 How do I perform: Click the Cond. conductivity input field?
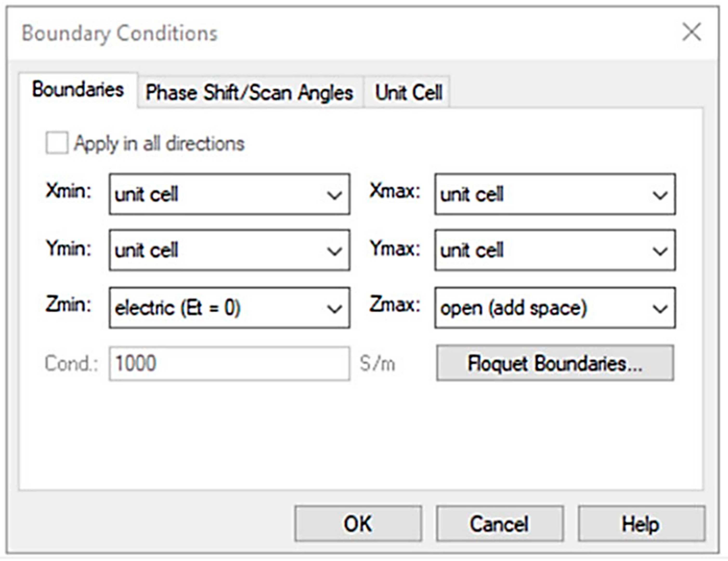click(x=229, y=363)
